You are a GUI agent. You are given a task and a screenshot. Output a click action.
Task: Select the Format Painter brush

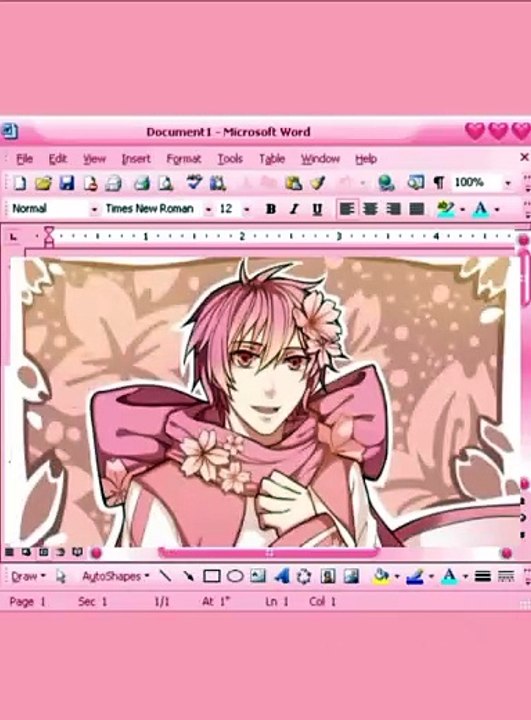pyautogui.click(x=317, y=183)
